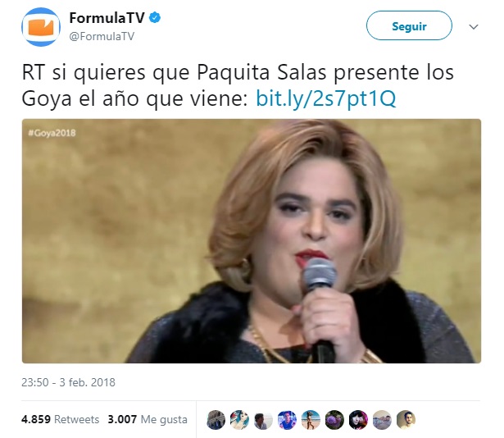View the 3.007 Me gusta list
Image resolution: width=504 pixels, height=438 pixels.
coord(148,419)
